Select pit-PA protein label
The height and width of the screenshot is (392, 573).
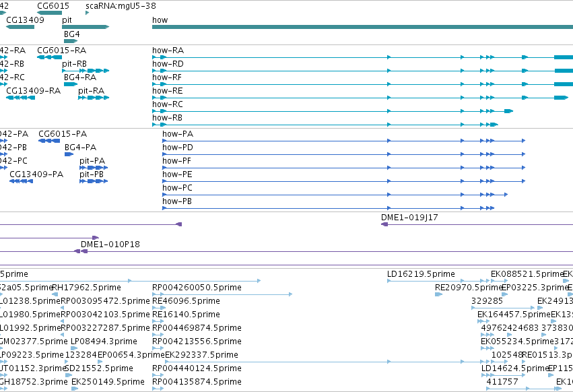92,161
